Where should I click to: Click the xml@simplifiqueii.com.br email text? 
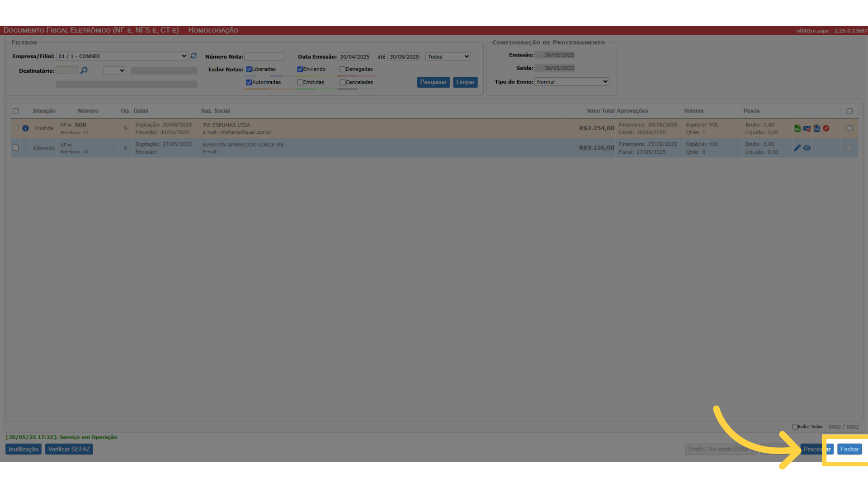245,132
